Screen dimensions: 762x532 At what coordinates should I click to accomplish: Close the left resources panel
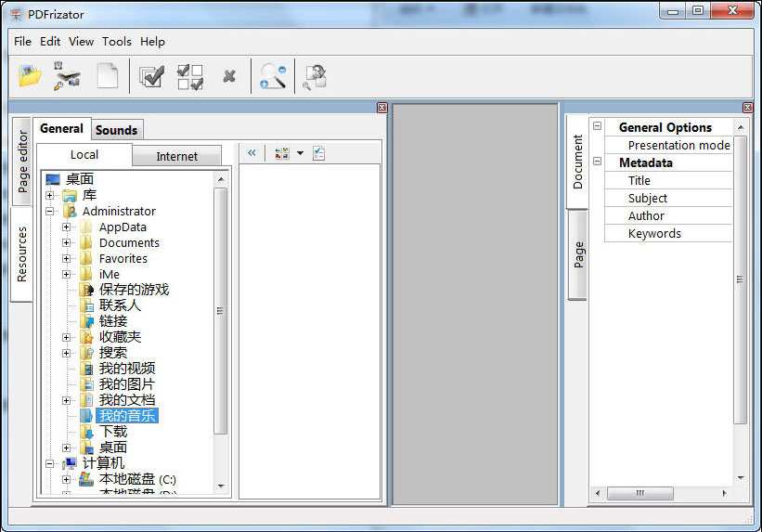382,108
